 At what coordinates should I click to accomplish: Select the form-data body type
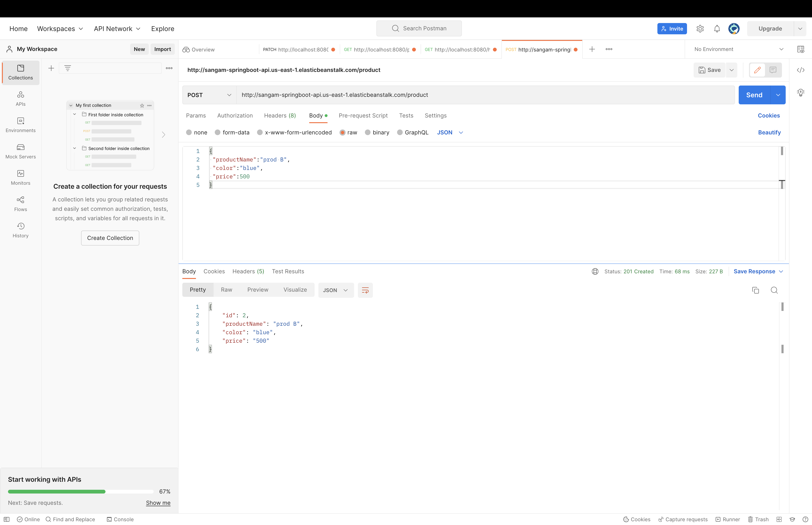pyautogui.click(x=232, y=132)
